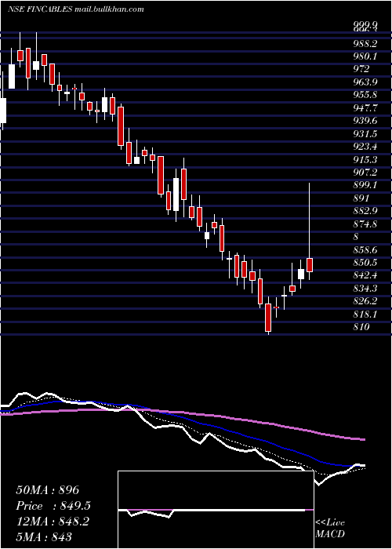This screenshot has width=392, height=549.
Task: Click the 923.4 price axis label
Action: (365, 147)
